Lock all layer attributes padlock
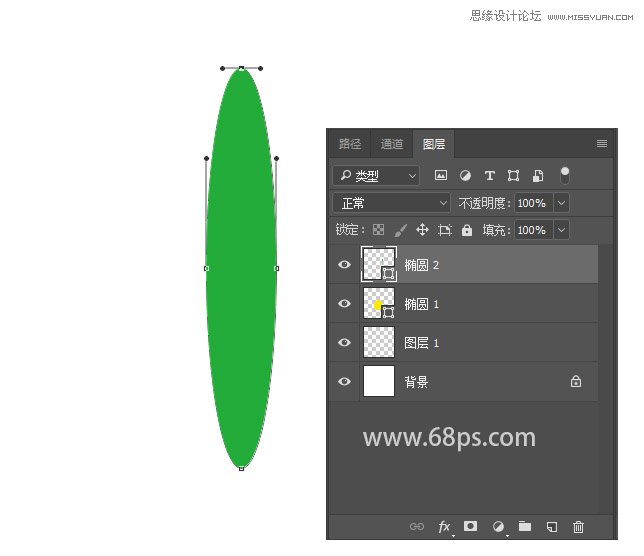Screen dimensions: 644x556 click(x=467, y=230)
